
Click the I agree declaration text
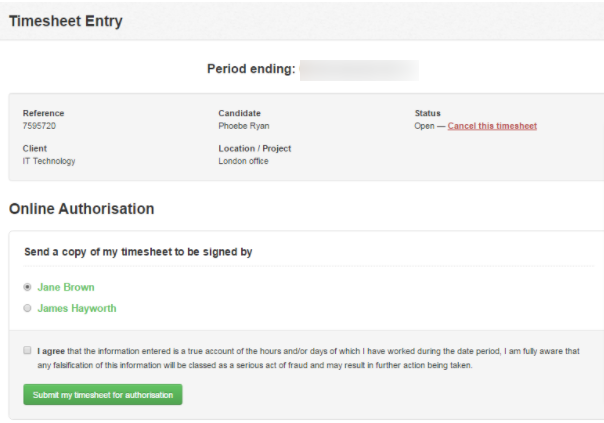coord(308,358)
